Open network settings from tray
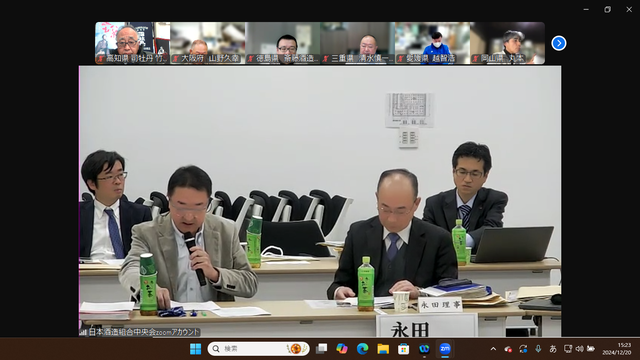The height and width of the screenshot is (360, 640). pos(567,349)
